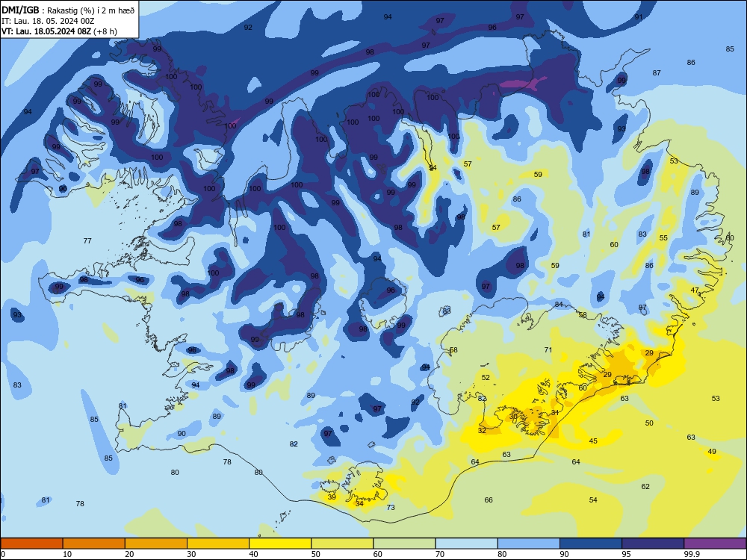
Task: Select the map value 84
Action: pyautogui.click(x=559, y=305)
